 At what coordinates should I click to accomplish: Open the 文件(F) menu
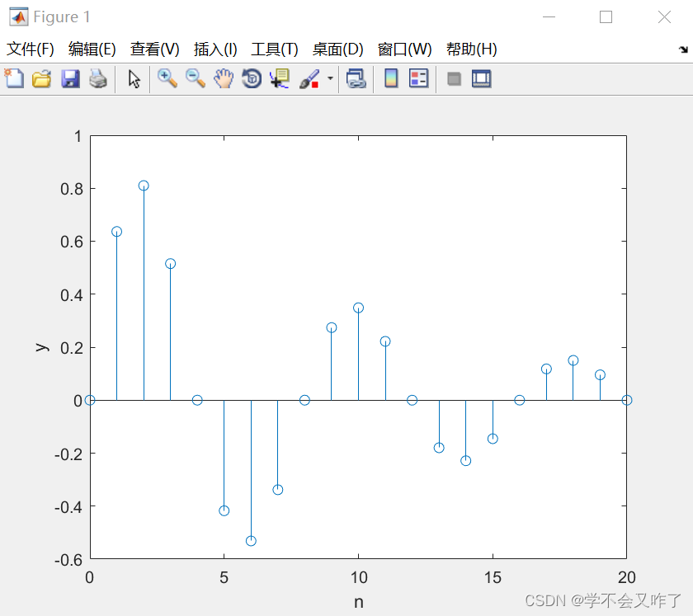pyautogui.click(x=30, y=49)
